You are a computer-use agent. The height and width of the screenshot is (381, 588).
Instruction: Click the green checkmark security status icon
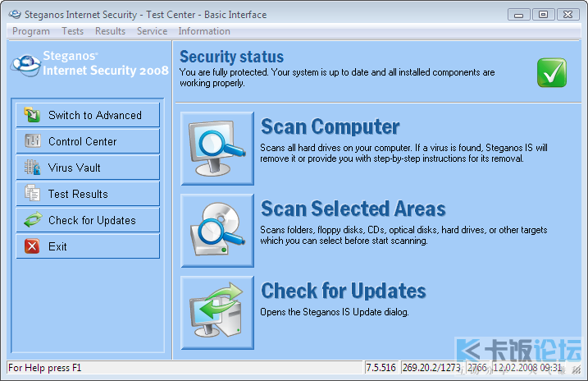(x=552, y=72)
